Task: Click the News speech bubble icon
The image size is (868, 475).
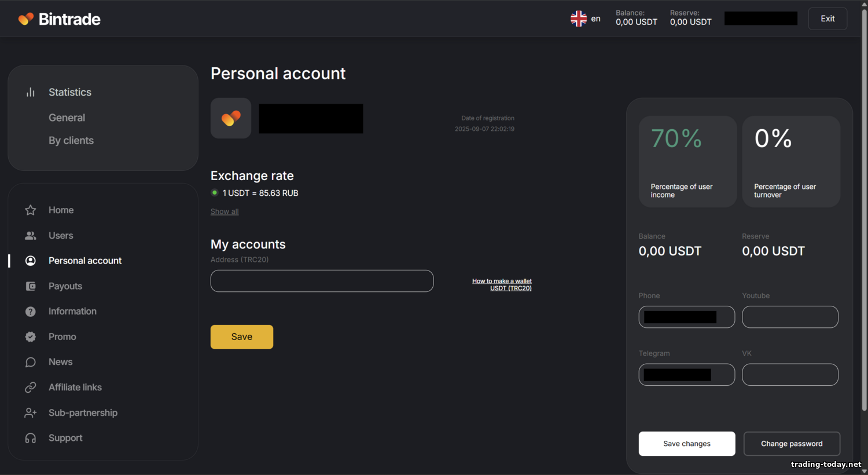Action: click(x=31, y=362)
